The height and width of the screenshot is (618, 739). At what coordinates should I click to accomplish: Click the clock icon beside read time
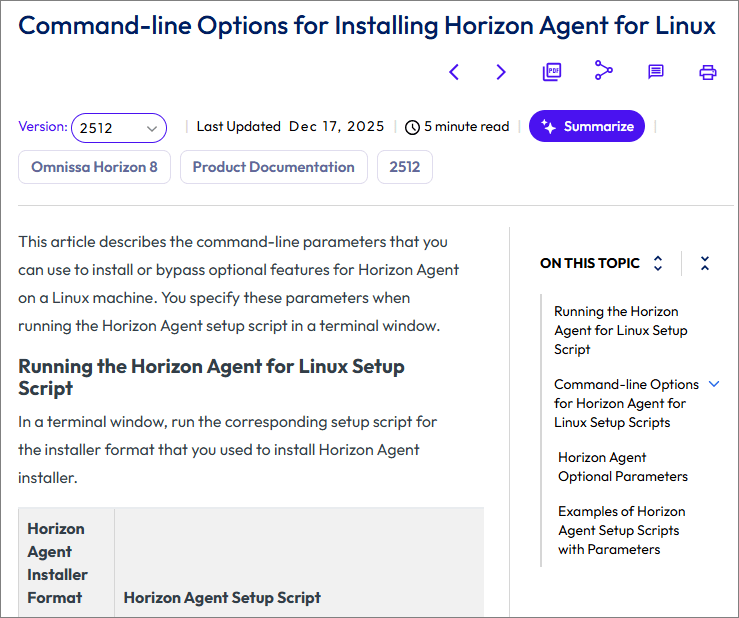[x=412, y=127]
